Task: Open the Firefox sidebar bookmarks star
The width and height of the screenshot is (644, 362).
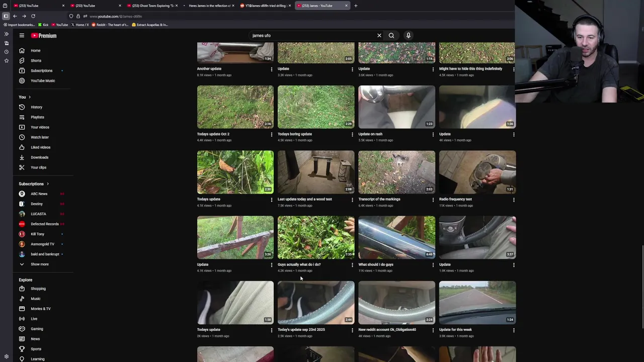Action: 6,60
